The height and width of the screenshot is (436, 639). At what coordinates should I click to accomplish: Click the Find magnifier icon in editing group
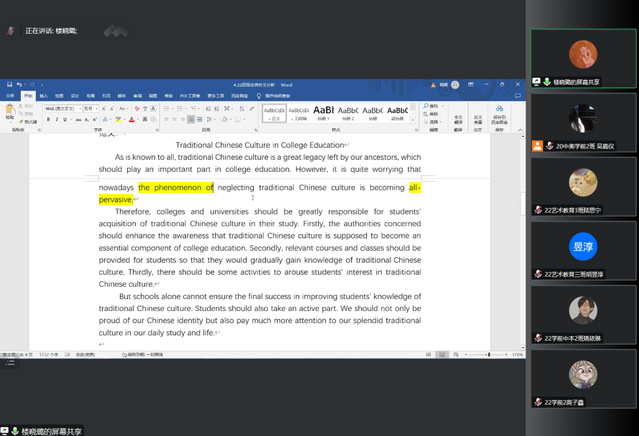click(428, 105)
